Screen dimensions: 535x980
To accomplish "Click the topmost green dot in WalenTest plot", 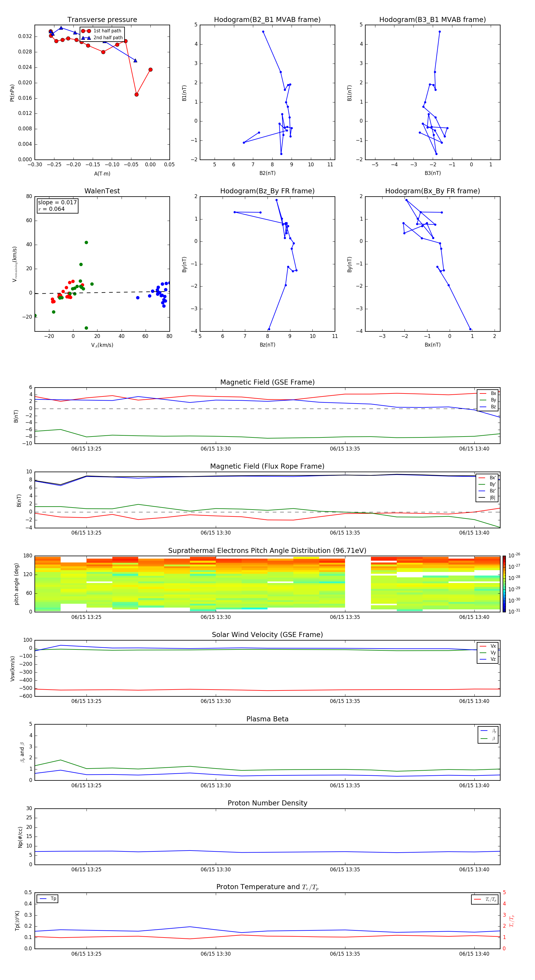I will coord(86,243).
